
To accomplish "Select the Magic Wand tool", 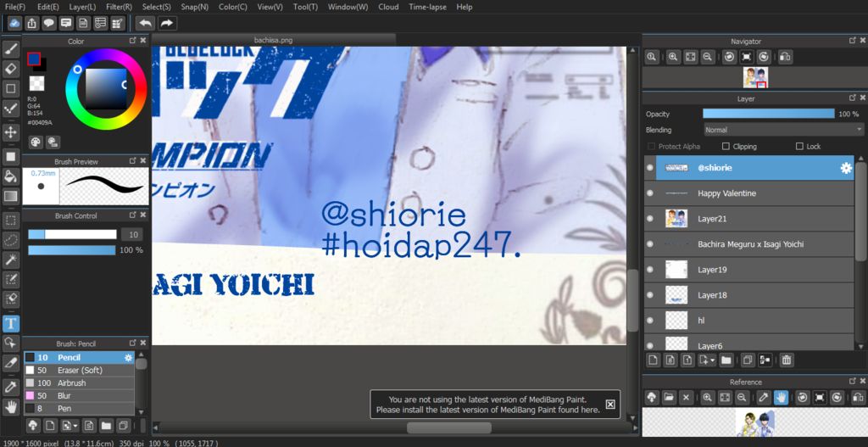I will [x=10, y=260].
